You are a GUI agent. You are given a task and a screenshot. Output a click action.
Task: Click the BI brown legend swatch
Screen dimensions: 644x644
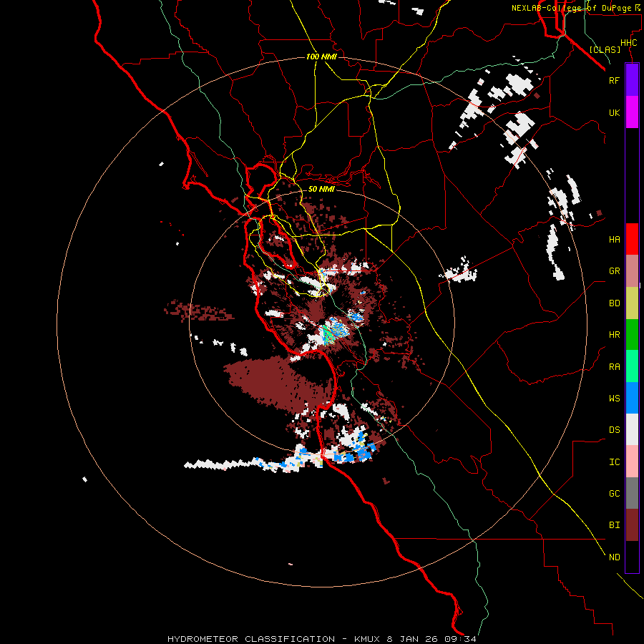[x=632, y=525]
